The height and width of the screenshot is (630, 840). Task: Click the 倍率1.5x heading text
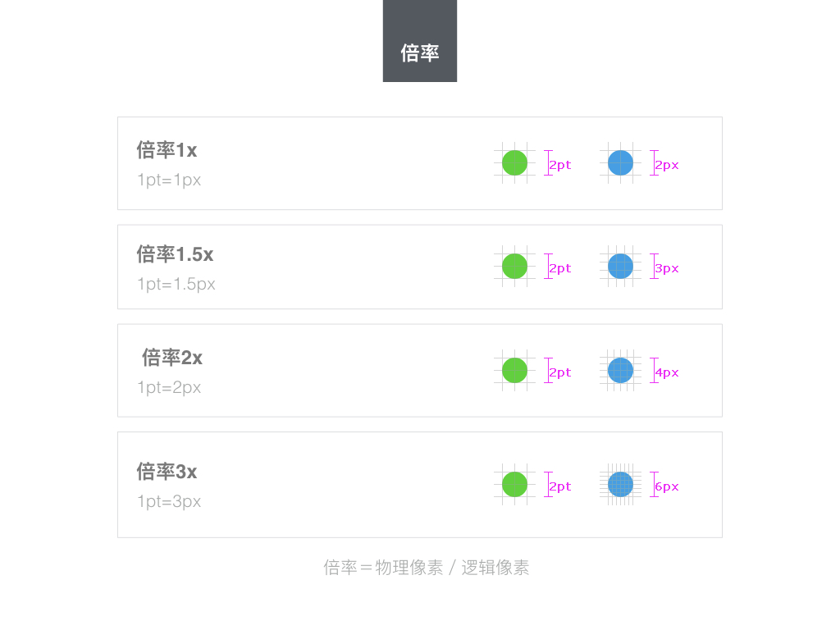point(175,254)
